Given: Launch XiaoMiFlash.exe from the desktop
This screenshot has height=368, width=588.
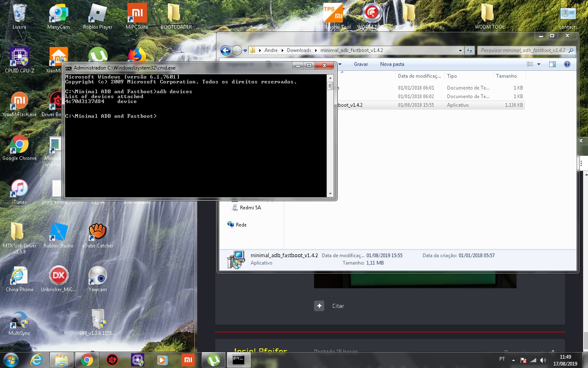Looking at the screenshot, I should (19, 104).
